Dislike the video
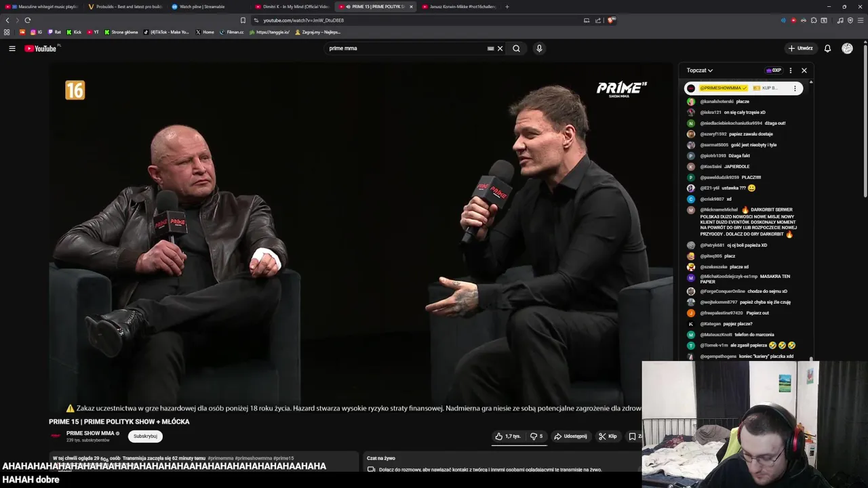 click(x=536, y=436)
